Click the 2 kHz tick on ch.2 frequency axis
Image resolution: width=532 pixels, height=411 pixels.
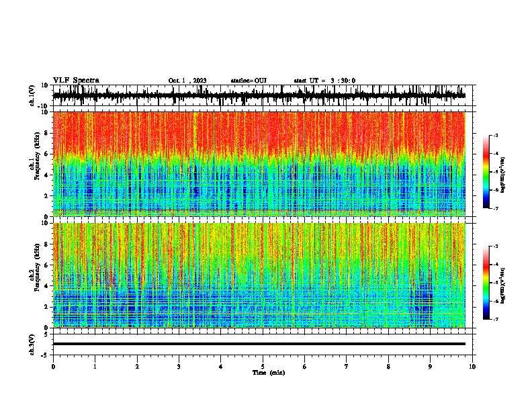(x=47, y=307)
